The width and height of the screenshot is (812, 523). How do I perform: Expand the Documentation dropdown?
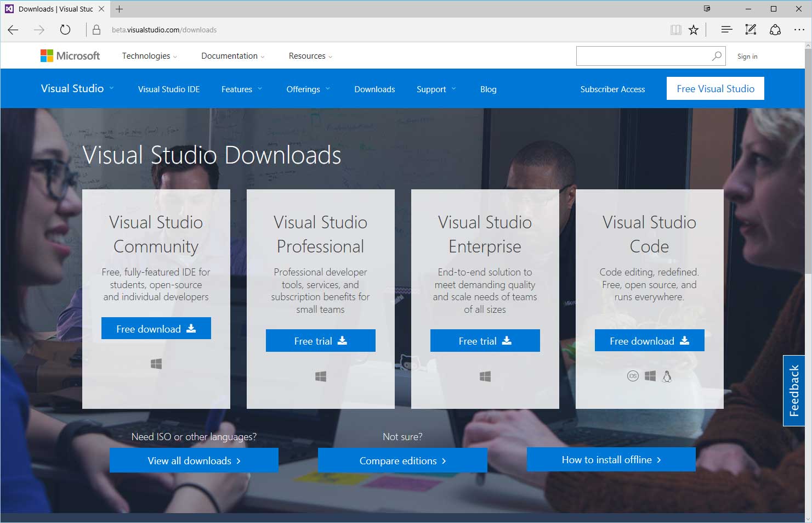[x=233, y=56]
